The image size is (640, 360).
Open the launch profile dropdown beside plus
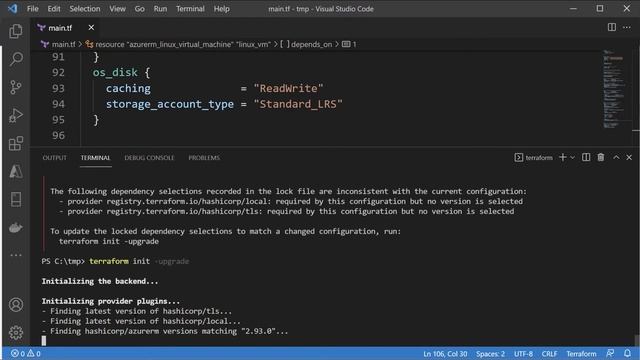(x=572, y=158)
